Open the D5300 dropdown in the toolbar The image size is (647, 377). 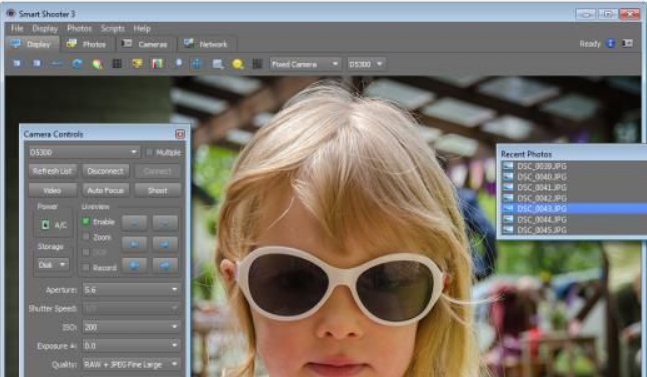tap(366, 64)
